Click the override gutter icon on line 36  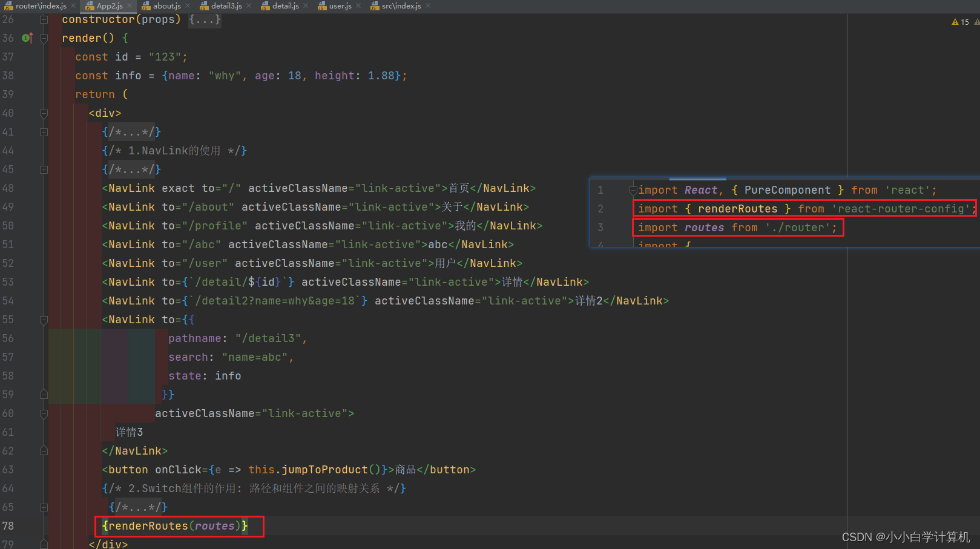[27, 38]
